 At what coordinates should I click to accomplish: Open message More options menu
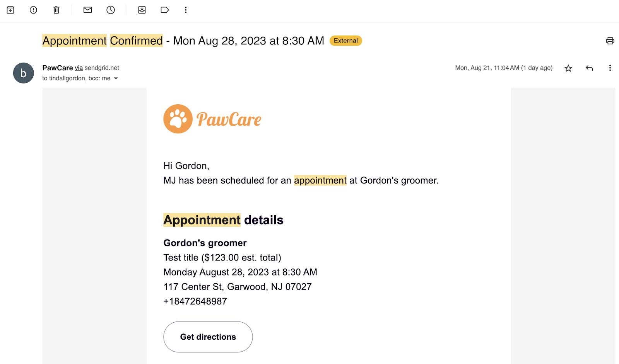pyautogui.click(x=610, y=68)
